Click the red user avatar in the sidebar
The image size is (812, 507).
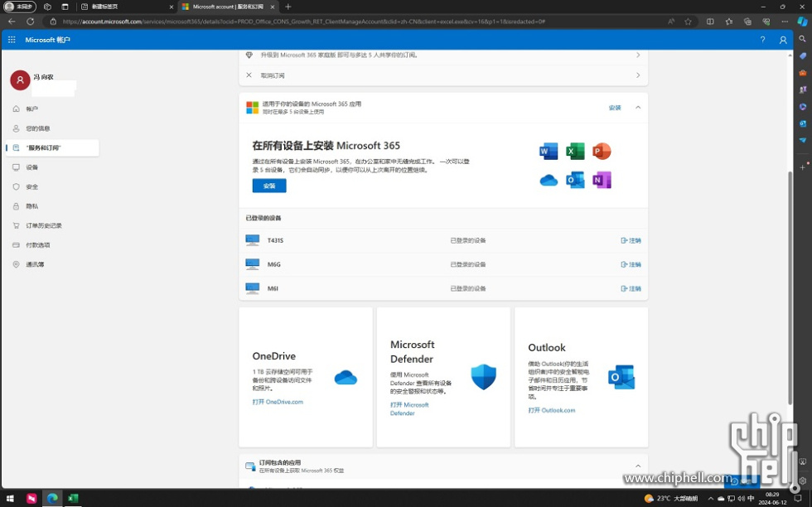point(20,80)
